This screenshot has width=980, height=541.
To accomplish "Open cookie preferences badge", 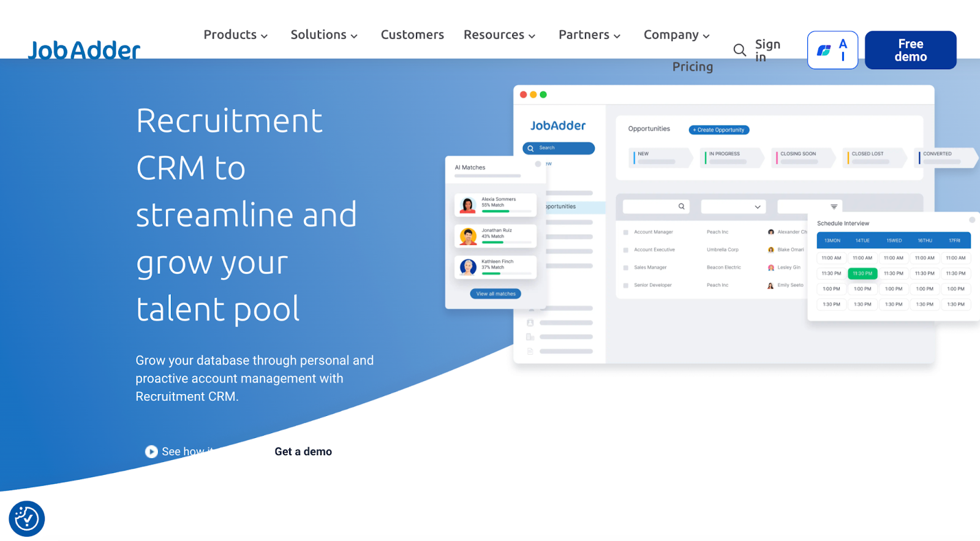I will pos(26,518).
